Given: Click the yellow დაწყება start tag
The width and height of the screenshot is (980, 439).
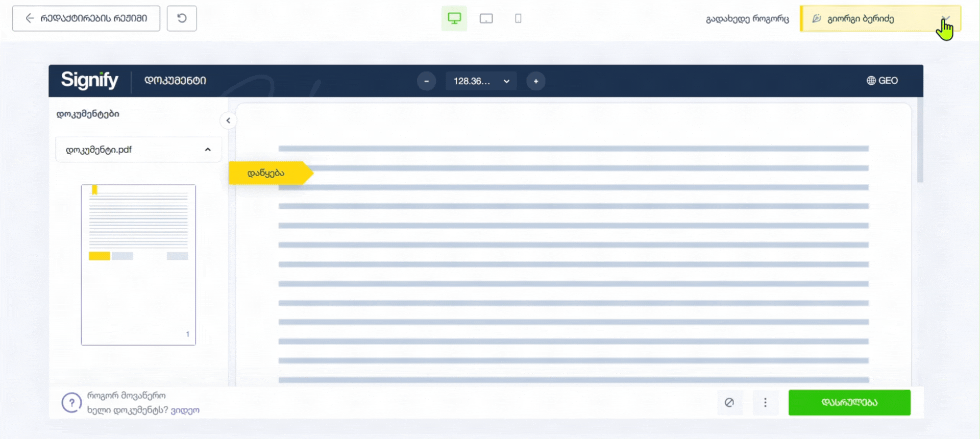Looking at the screenshot, I should (x=270, y=173).
